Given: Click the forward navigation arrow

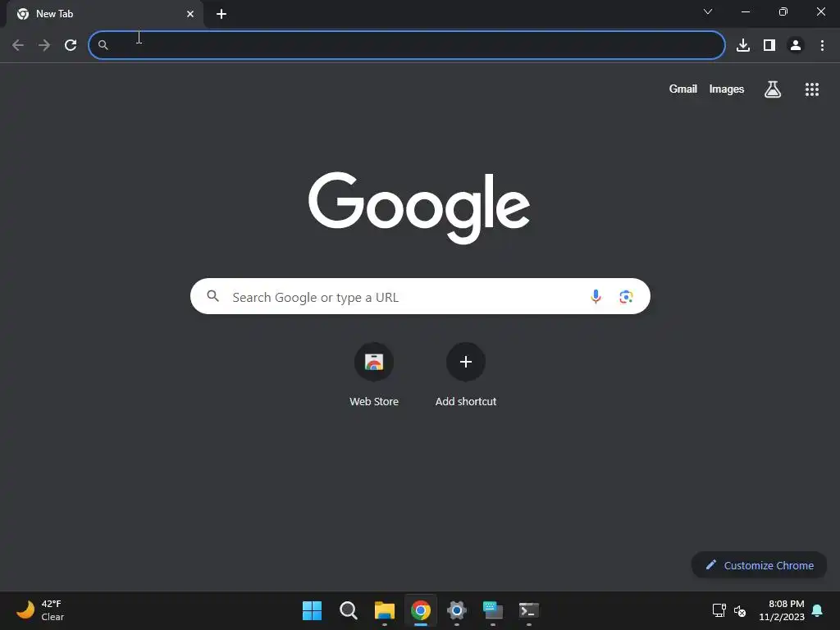Looking at the screenshot, I should coord(44,45).
